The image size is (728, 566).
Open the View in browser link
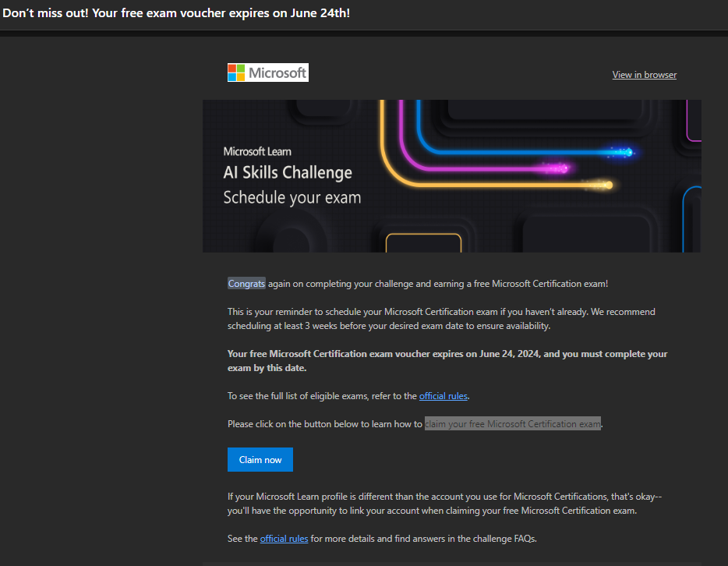[x=644, y=75]
